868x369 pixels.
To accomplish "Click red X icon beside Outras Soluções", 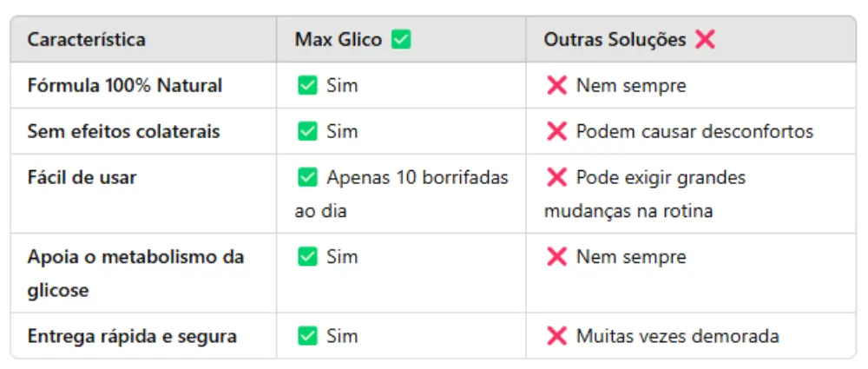I will pos(705,40).
